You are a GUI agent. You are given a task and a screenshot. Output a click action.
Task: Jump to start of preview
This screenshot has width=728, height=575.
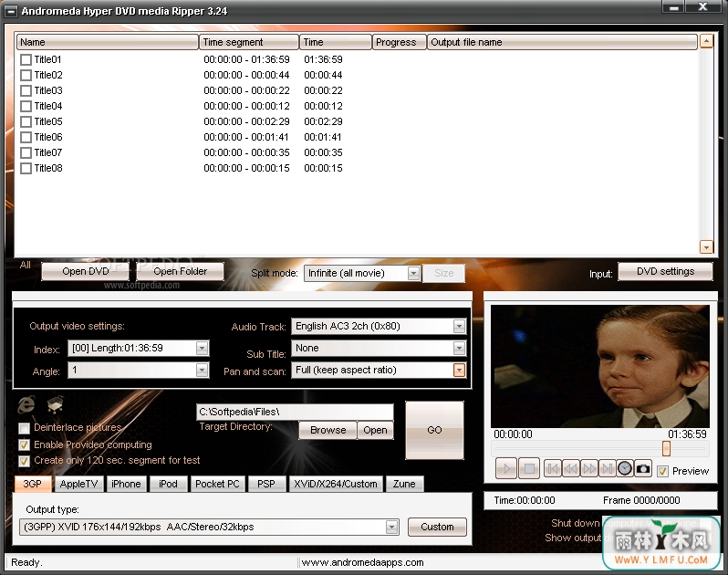pyautogui.click(x=552, y=468)
